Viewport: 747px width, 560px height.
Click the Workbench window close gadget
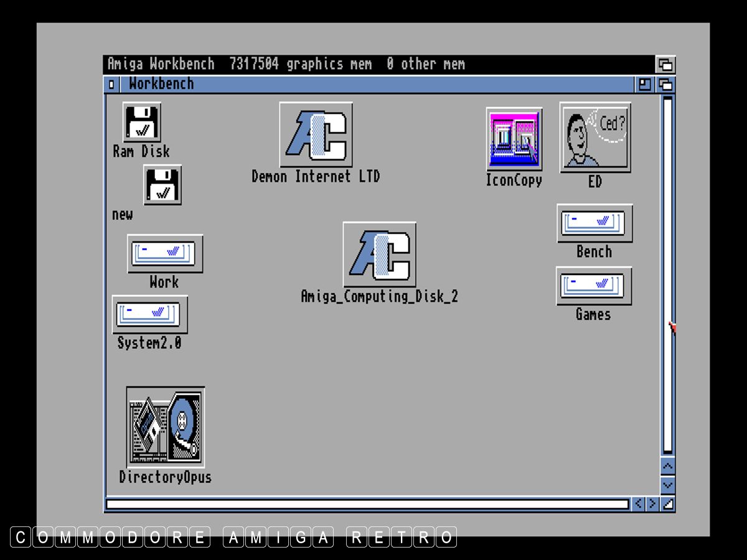111,85
